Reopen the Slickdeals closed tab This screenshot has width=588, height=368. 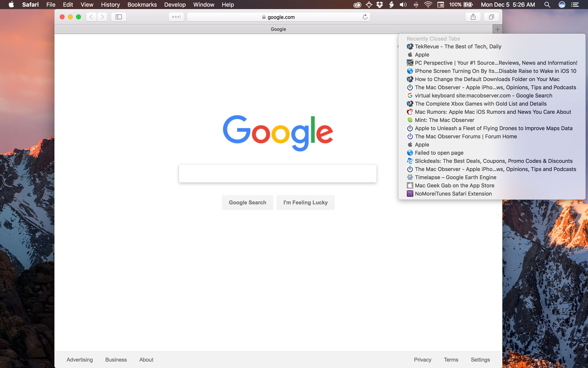tap(492, 161)
